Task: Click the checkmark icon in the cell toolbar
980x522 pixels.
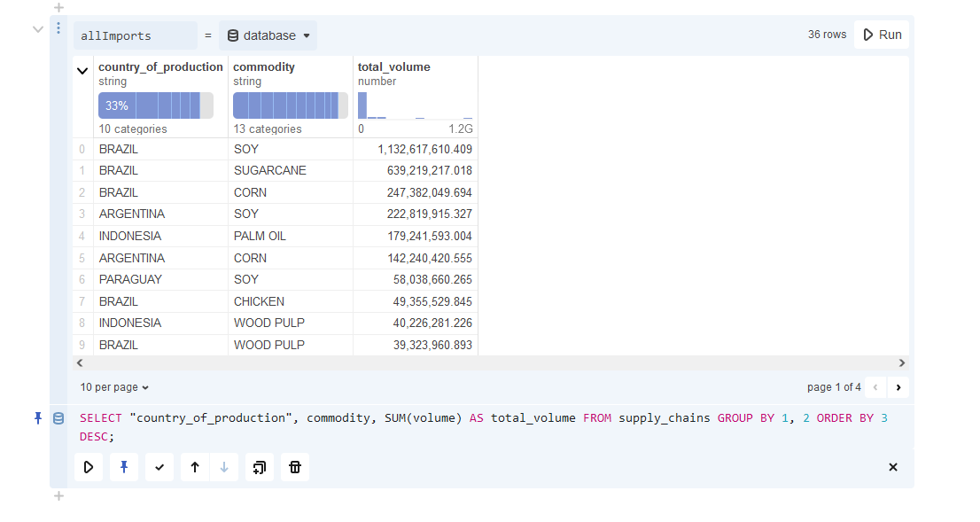Action: click(159, 467)
